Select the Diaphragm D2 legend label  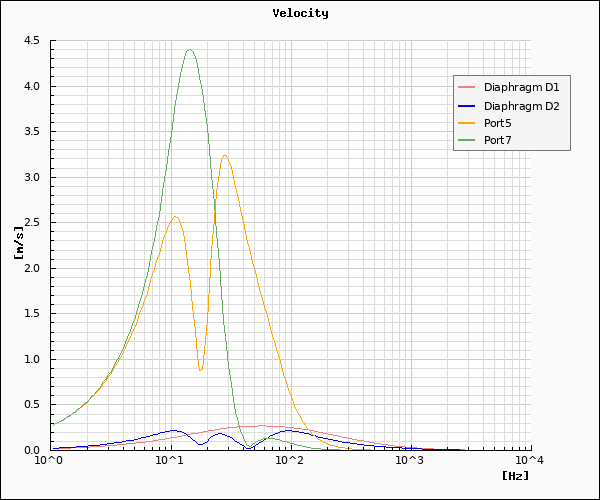pos(522,106)
